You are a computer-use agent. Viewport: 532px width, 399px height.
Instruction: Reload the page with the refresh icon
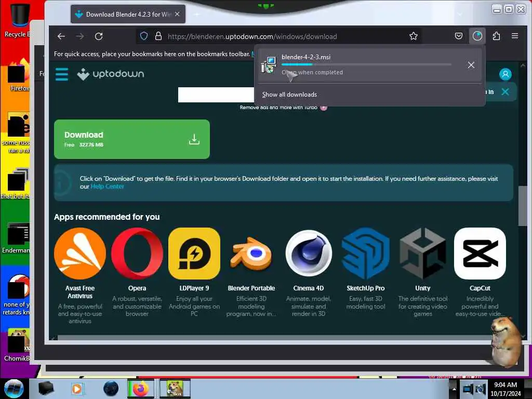pos(99,36)
